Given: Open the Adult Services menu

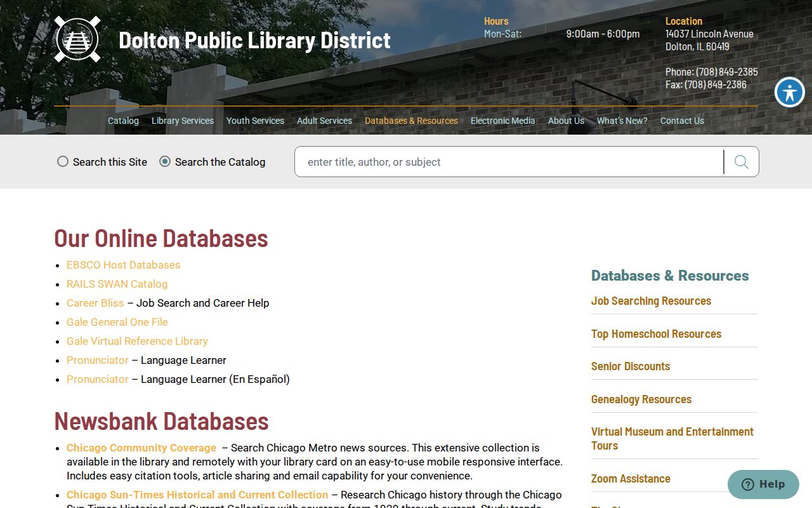Looking at the screenshot, I should click(x=324, y=121).
